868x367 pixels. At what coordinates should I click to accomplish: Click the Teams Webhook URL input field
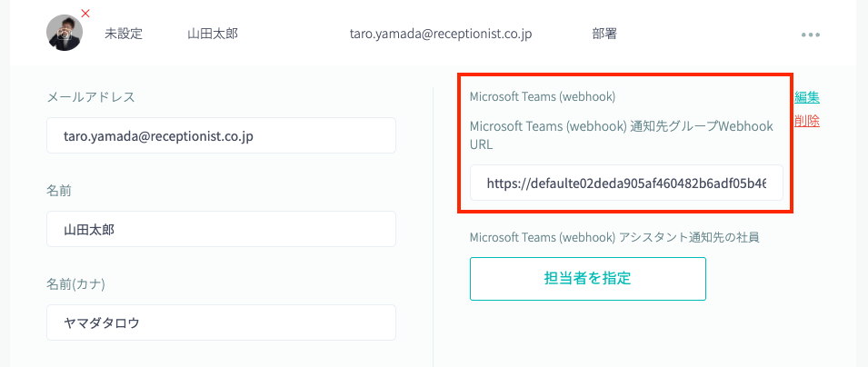(x=625, y=183)
